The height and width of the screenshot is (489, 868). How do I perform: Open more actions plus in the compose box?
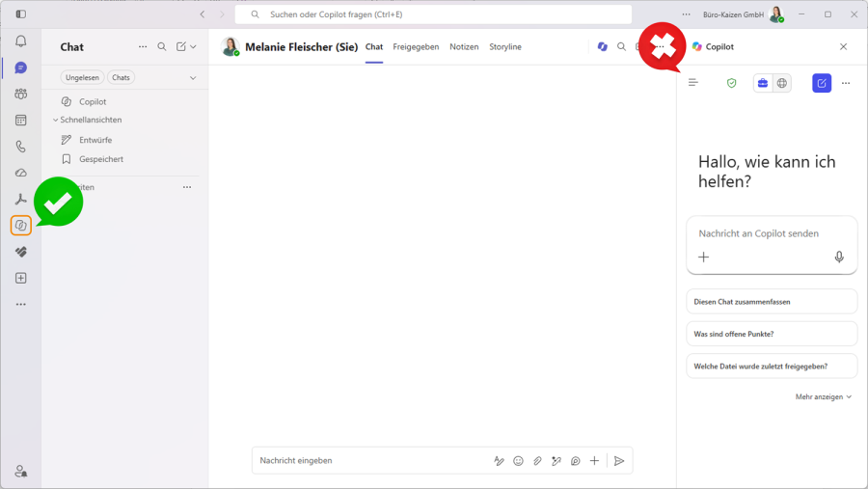[x=594, y=461]
